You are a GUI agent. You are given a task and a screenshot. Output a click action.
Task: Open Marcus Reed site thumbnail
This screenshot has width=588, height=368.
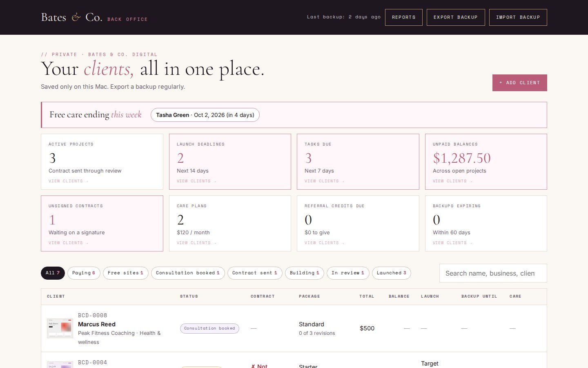pyautogui.click(x=60, y=328)
